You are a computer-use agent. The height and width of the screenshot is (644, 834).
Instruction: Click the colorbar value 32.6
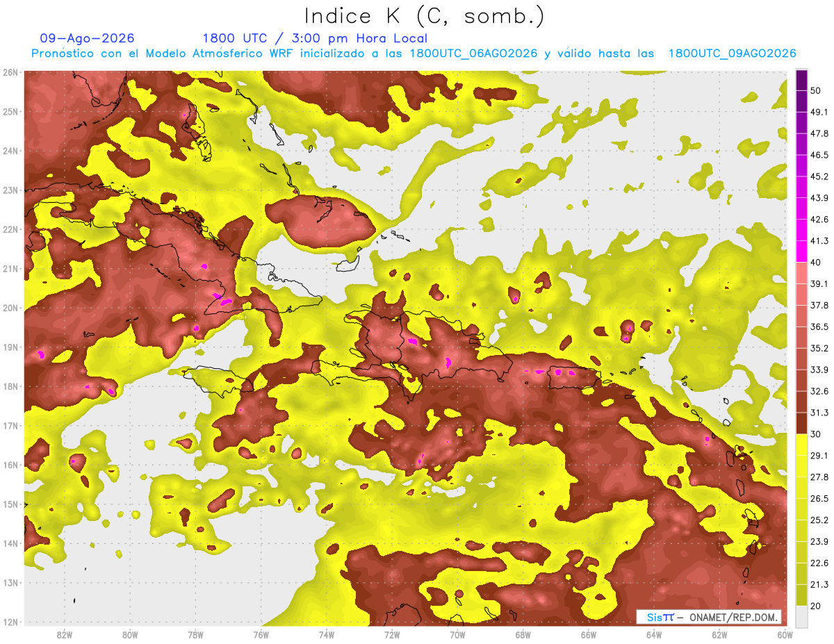pos(819,391)
